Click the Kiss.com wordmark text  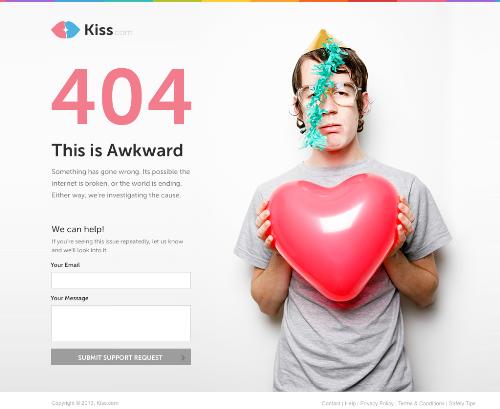pyautogui.click(x=108, y=30)
